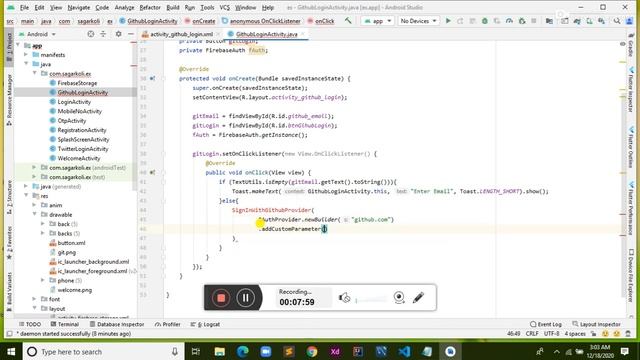The height and width of the screenshot is (360, 640).
Task: Click the override gutter icon beside onClick
Action: click(x=152, y=172)
